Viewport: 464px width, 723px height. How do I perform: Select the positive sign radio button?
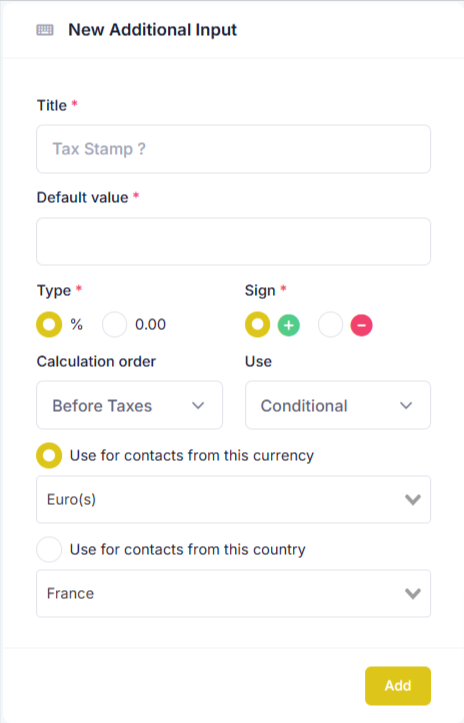coord(257,325)
